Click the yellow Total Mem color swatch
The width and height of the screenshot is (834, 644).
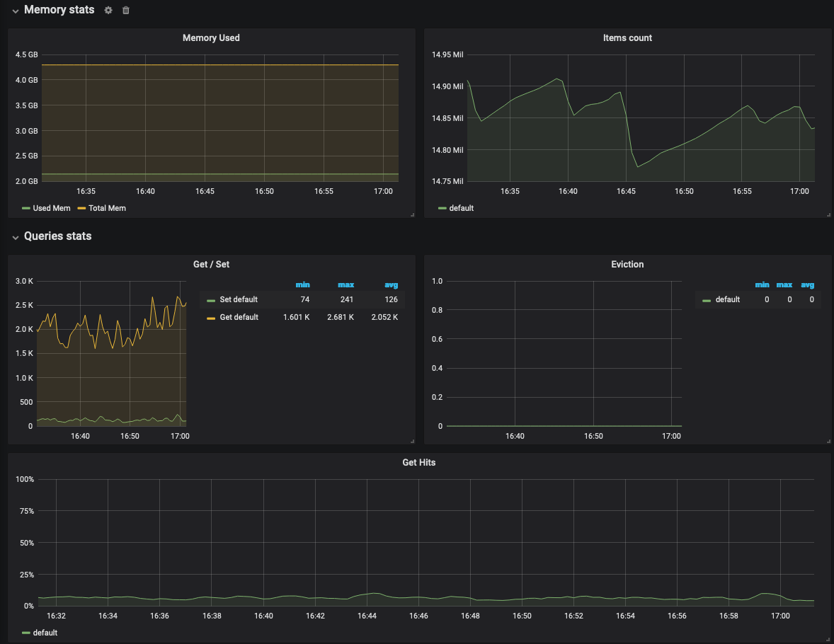(x=81, y=209)
